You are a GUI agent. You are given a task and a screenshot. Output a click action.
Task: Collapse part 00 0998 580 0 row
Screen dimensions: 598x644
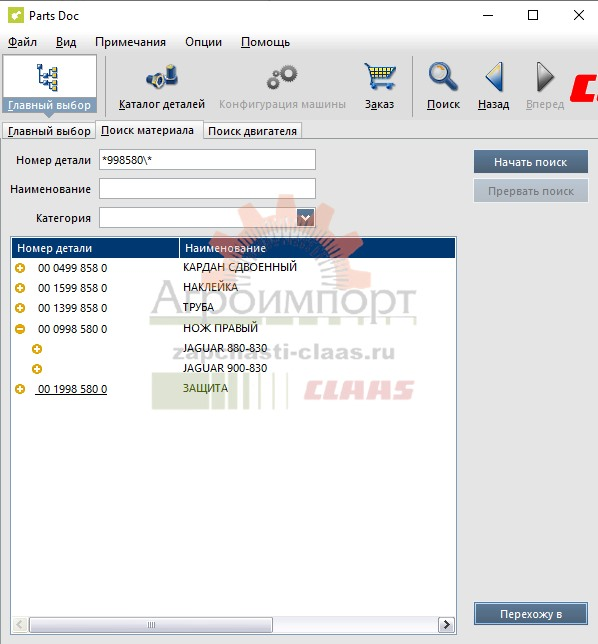tap(20, 329)
